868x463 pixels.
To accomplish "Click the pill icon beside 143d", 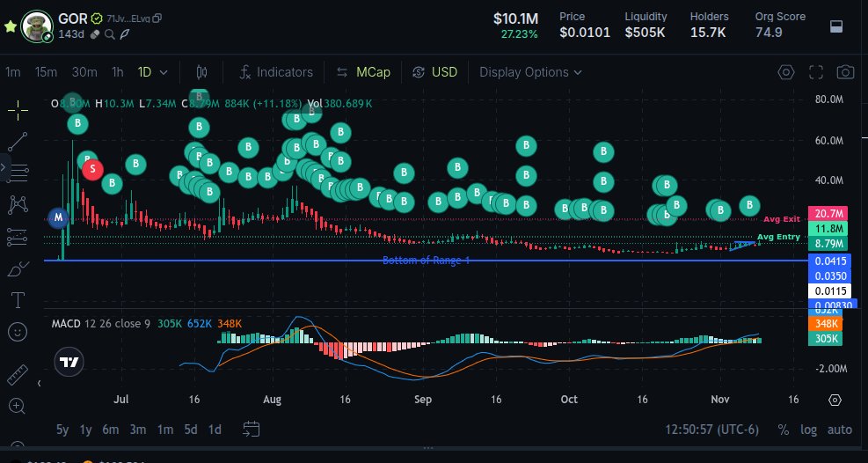I will coord(95,34).
